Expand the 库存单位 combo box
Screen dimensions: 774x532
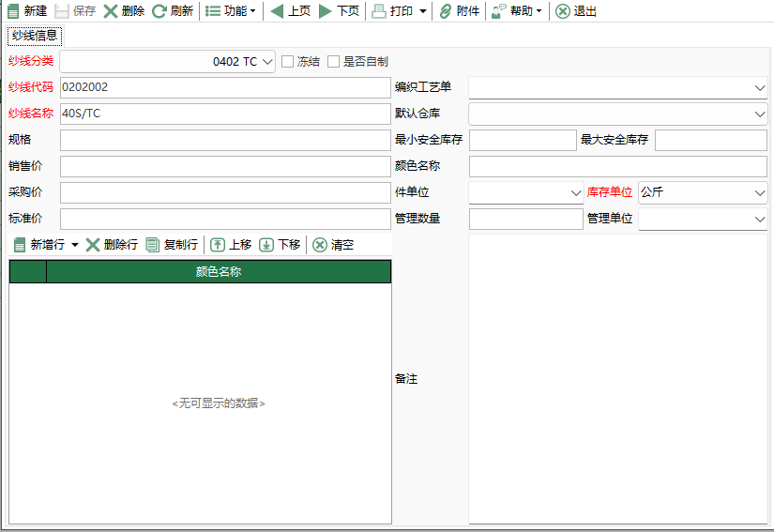(759, 192)
